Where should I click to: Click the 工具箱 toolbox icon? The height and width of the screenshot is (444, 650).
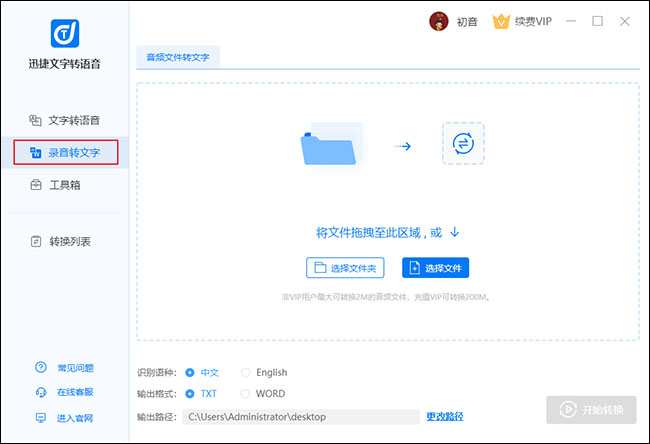click(36, 184)
